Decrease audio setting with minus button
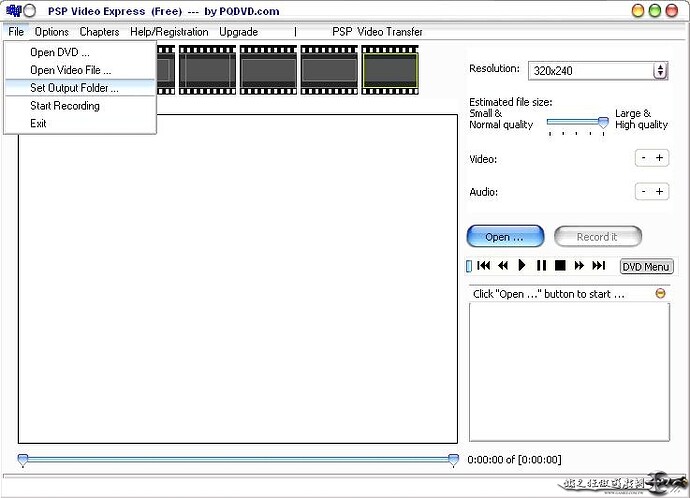The image size is (690, 498). pos(644,191)
